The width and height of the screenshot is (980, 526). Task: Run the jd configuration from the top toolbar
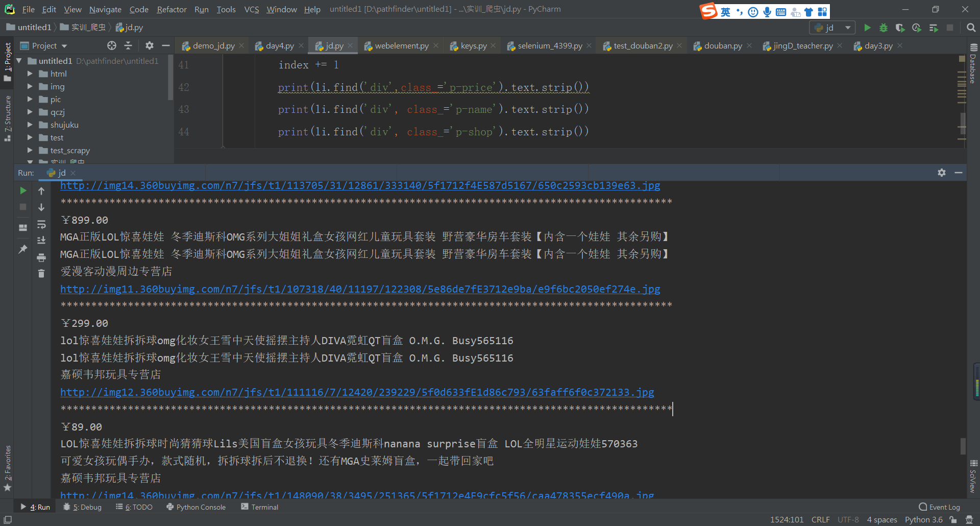(x=867, y=28)
